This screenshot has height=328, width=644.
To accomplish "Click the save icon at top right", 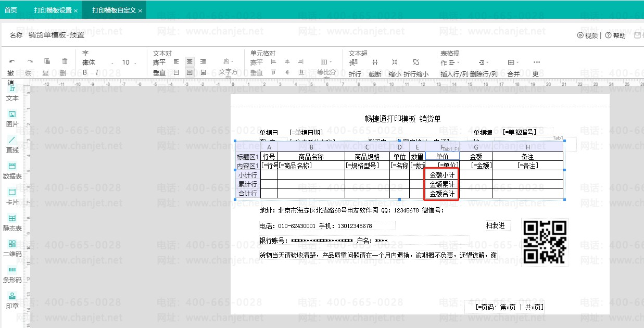I will (638, 35).
